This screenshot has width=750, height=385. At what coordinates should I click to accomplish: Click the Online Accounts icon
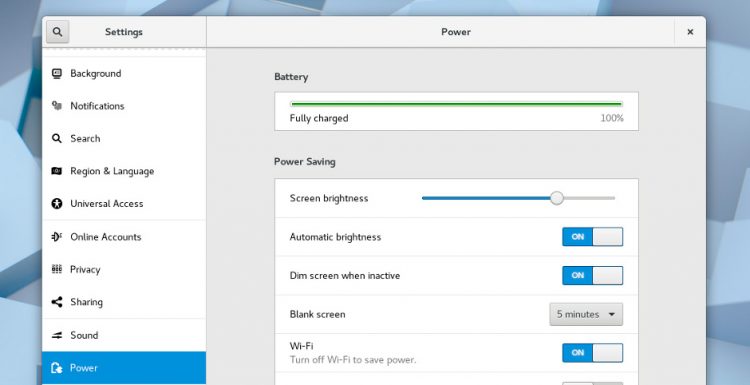coord(57,237)
